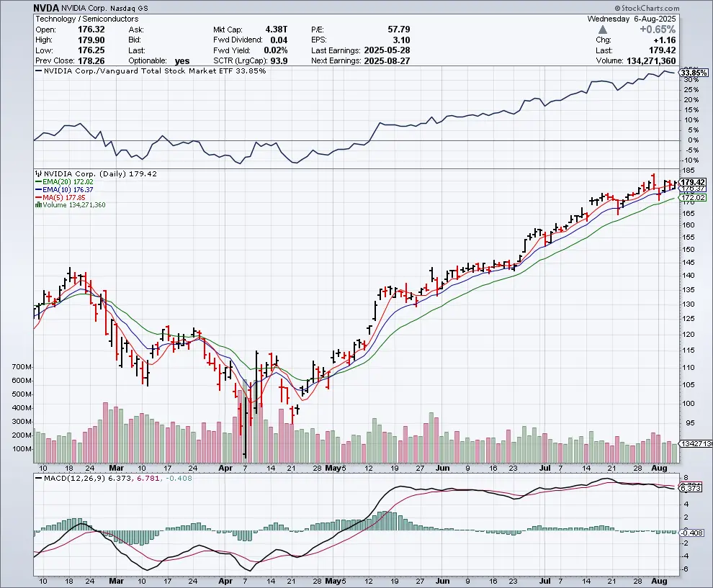This screenshot has height=588, width=713.
Task: Select the -0.408 histogram value in MACD legend
Action: tap(179, 478)
